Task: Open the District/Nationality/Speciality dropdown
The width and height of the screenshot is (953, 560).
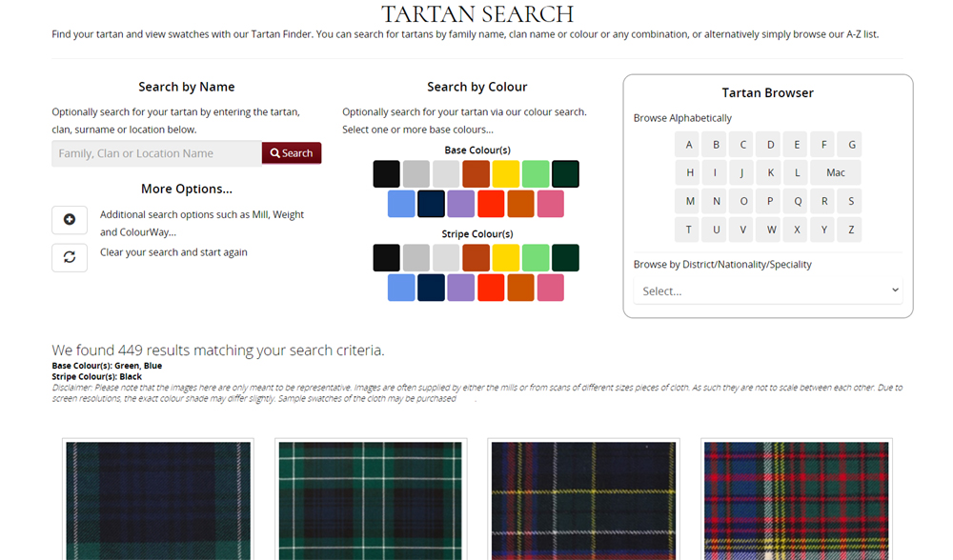Action: [x=768, y=290]
